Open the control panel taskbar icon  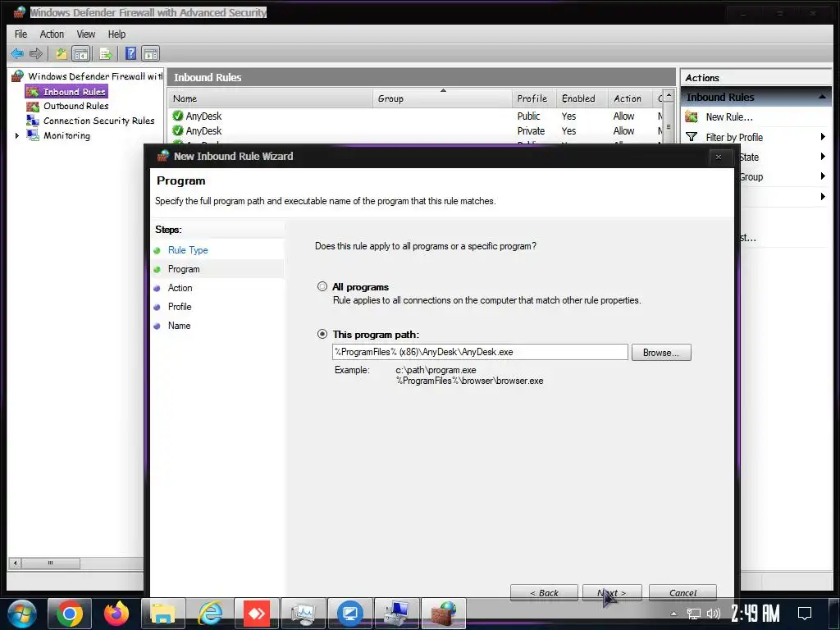(x=397, y=614)
